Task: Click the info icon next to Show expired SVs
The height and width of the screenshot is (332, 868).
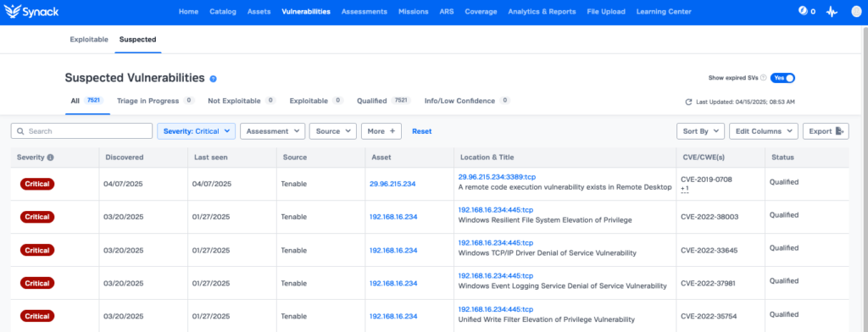Action: (764, 78)
